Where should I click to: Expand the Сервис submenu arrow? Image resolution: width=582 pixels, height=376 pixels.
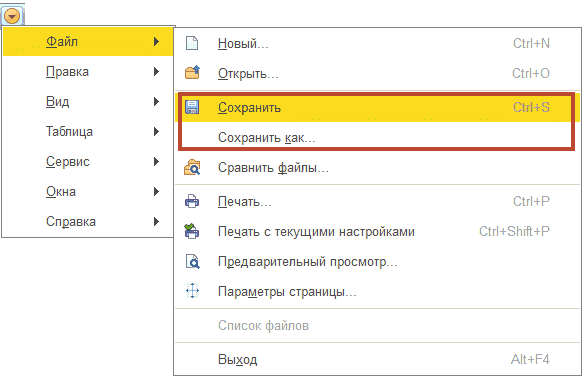[157, 161]
